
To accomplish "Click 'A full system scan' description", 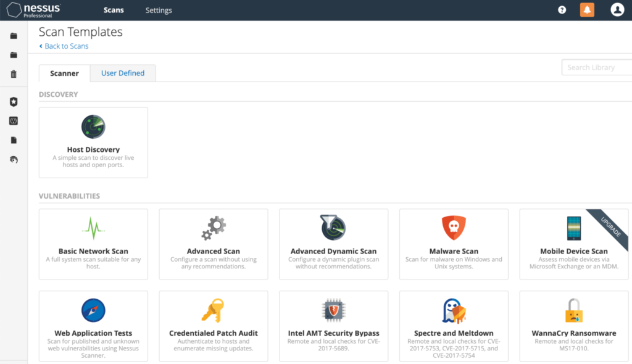I will (x=93, y=263).
